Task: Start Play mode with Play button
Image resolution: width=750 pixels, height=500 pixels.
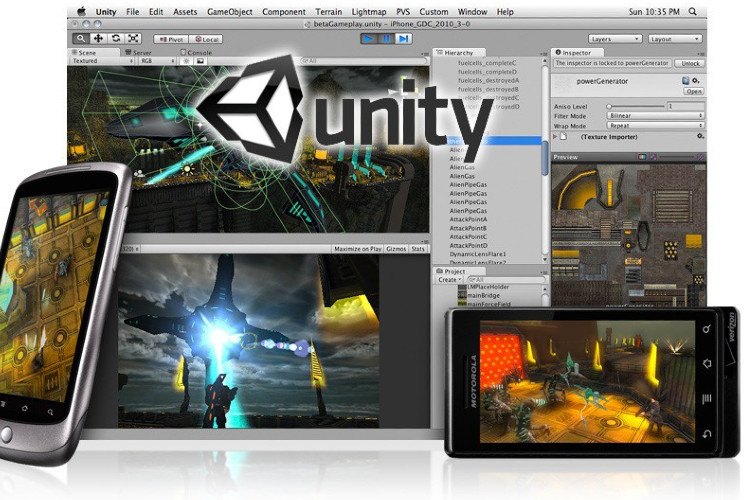Action: (368, 38)
